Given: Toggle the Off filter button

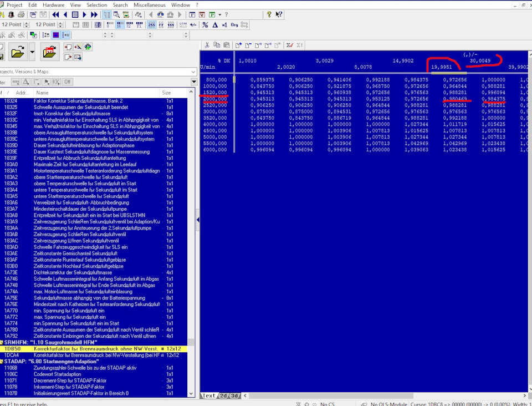Looking at the screenshot, I should click(x=67, y=82).
